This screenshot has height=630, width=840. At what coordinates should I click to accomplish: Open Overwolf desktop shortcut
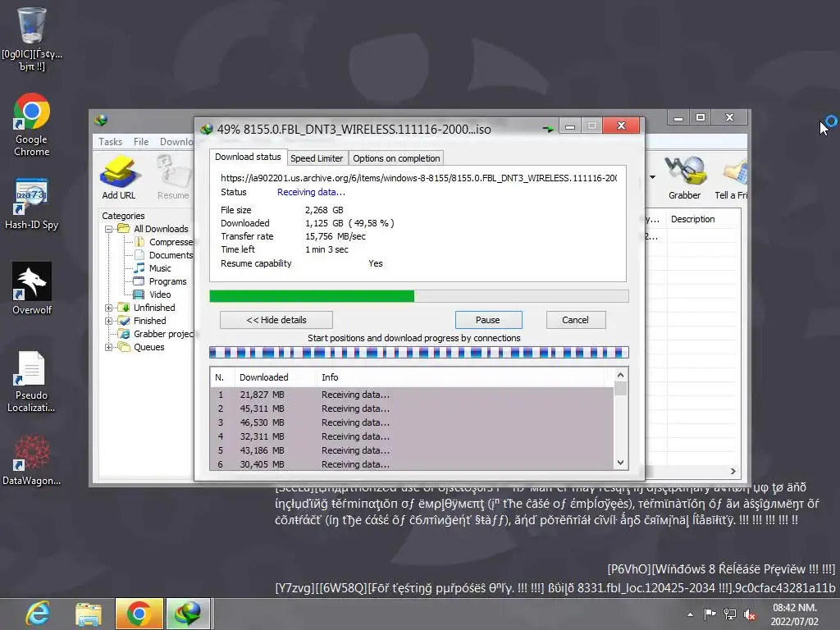pyautogui.click(x=32, y=289)
